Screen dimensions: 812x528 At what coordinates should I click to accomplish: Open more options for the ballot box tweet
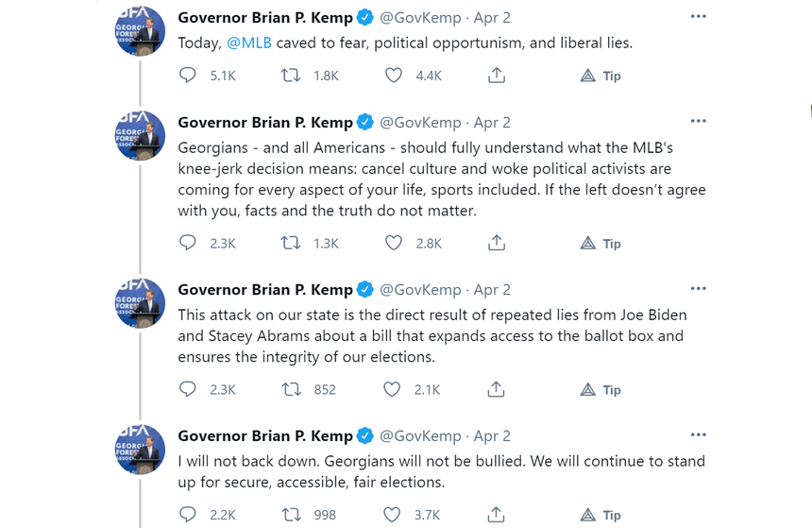[698, 289]
